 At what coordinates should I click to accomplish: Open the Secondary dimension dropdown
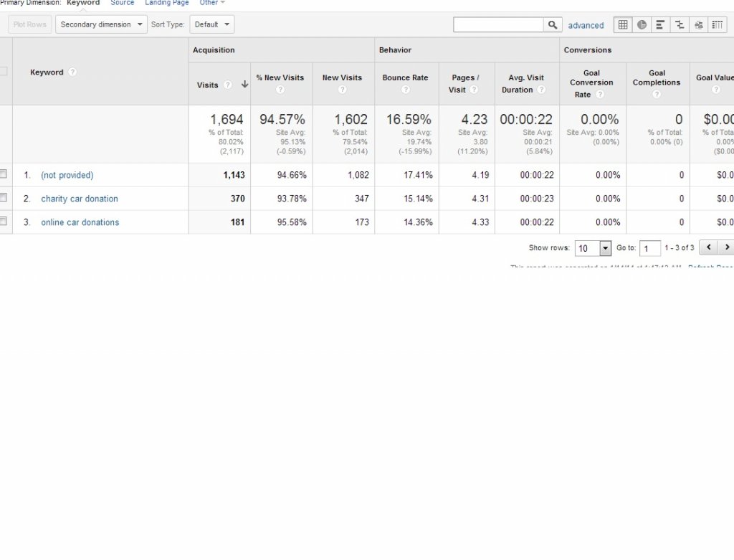(101, 24)
